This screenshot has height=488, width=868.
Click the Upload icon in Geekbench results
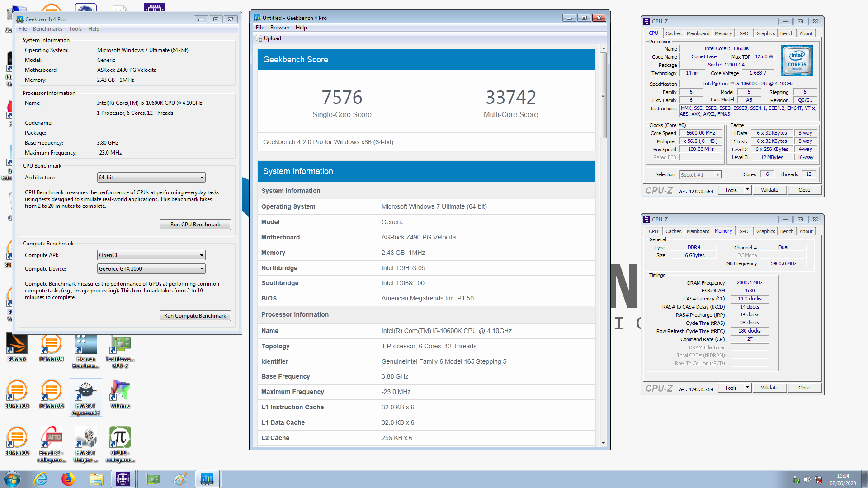pyautogui.click(x=259, y=39)
